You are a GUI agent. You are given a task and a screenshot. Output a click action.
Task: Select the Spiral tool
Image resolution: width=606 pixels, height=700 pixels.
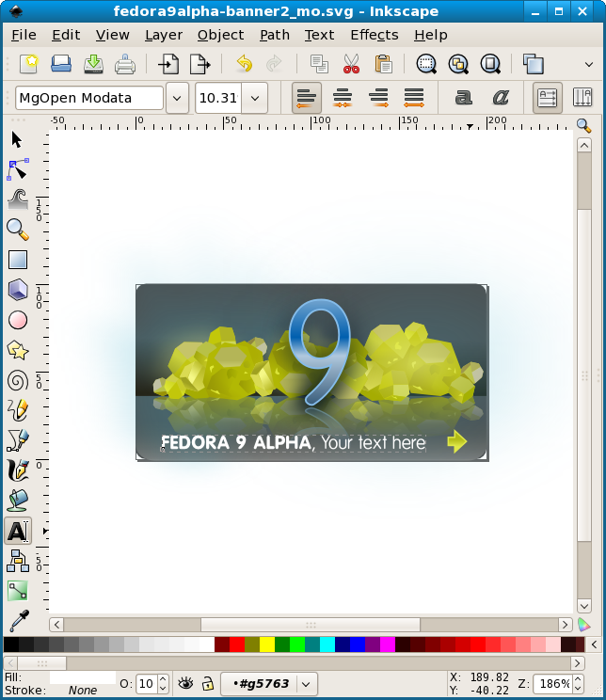click(18, 381)
